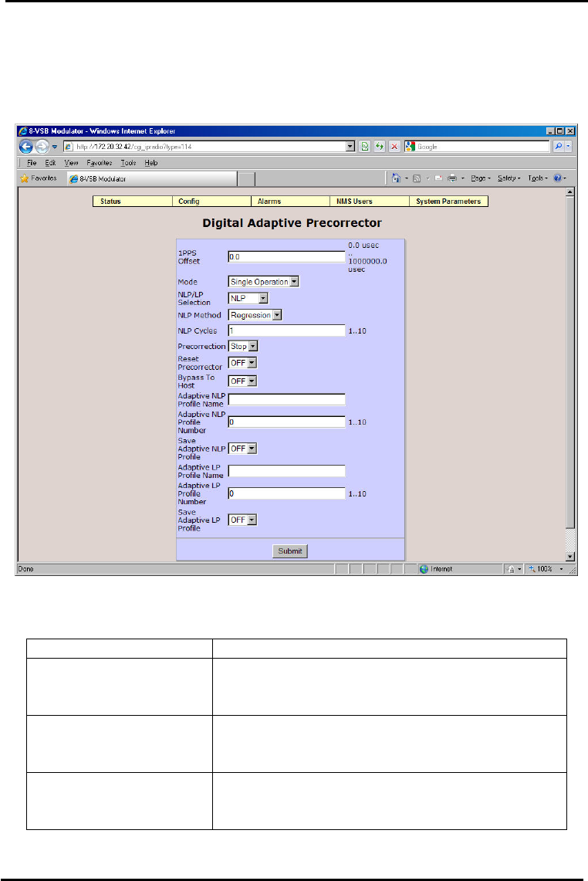Screen dimensions: 588x881
Task: Click the Internet zone globe in status bar
Action: pos(424,569)
